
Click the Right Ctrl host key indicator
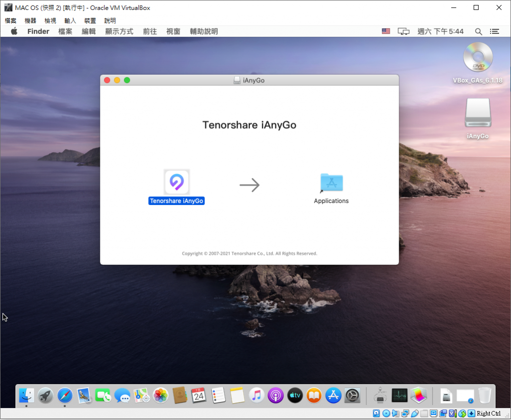(488, 414)
